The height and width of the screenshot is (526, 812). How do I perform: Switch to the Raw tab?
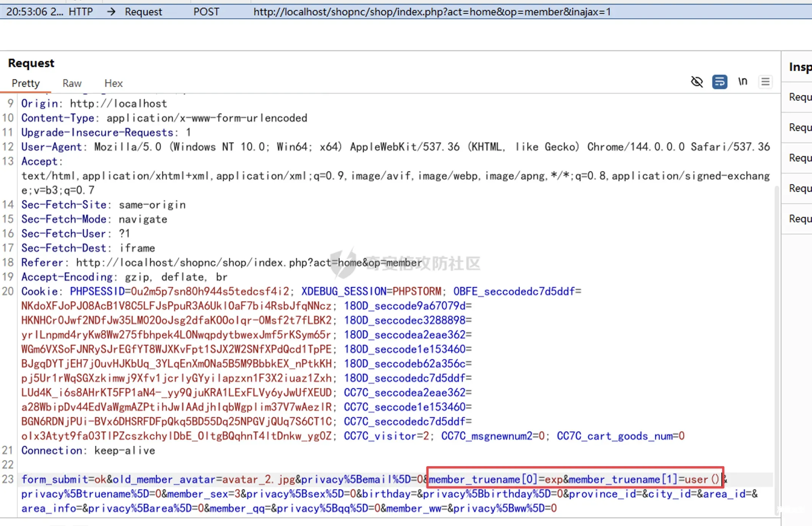click(72, 83)
